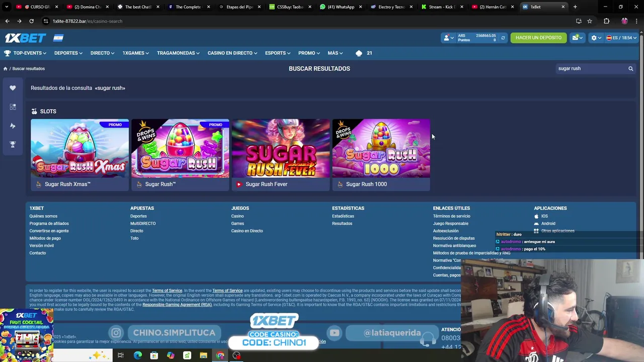
Task: Expand the user account dropdown
Action: tap(448, 38)
